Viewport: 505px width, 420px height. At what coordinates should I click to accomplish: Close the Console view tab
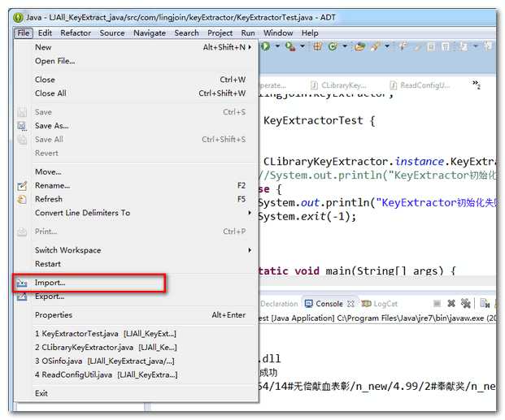coord(350,304)
